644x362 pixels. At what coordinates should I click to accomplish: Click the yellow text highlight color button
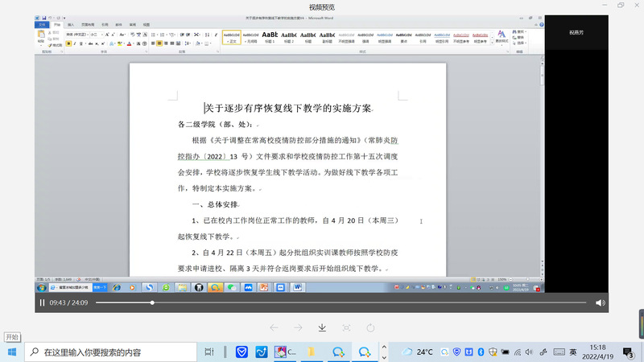point(119,43)
